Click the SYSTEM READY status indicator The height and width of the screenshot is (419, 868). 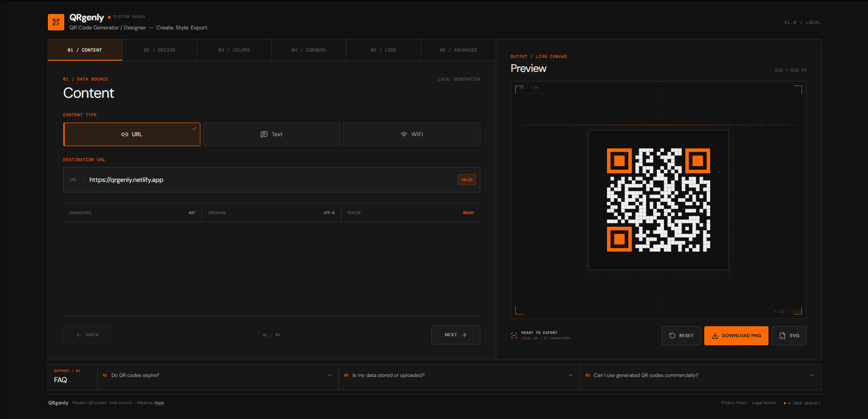[127, 17]
